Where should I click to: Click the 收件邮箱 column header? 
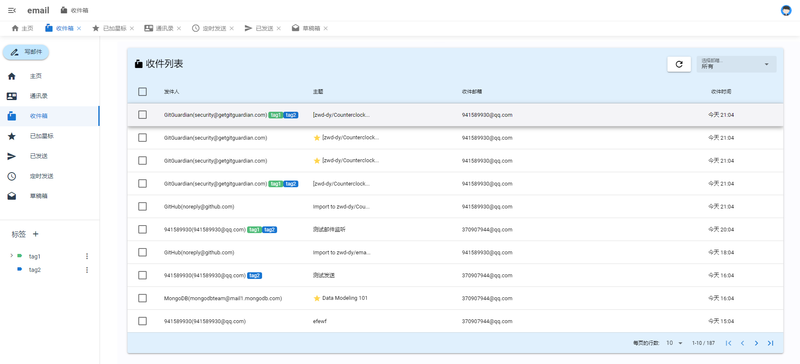[472, 92]
